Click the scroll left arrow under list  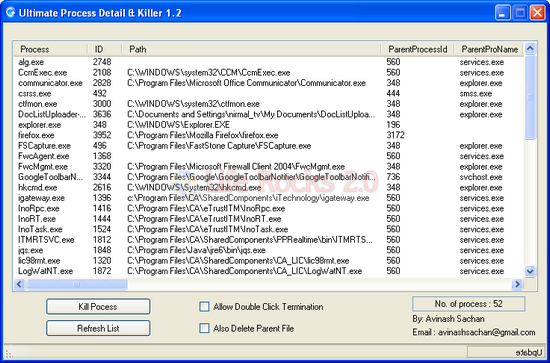[19, 284]
